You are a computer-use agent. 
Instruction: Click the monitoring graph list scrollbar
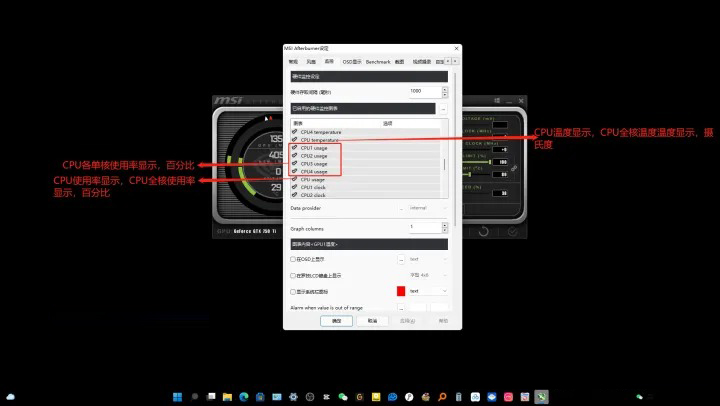444,164
